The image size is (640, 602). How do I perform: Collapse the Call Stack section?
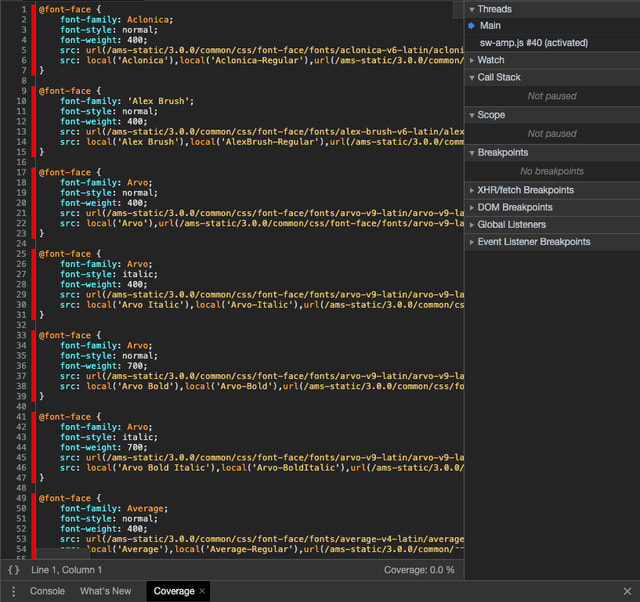(552, 77)
